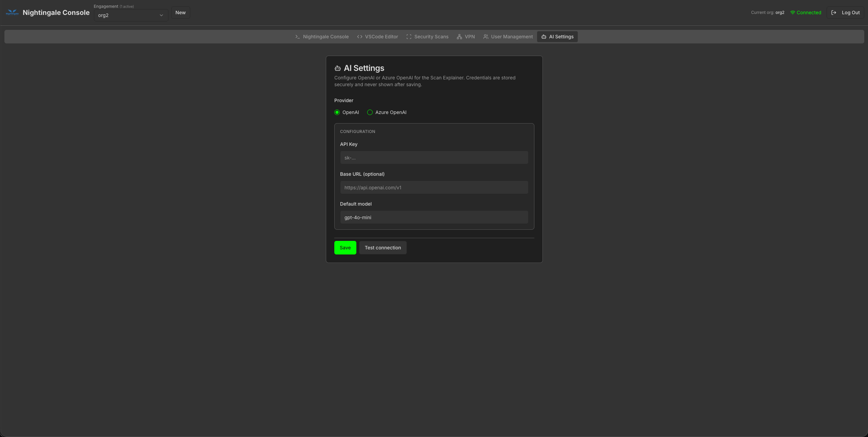Save the AI settings
The height and width of the screenshot is (437, 868).
345,248
